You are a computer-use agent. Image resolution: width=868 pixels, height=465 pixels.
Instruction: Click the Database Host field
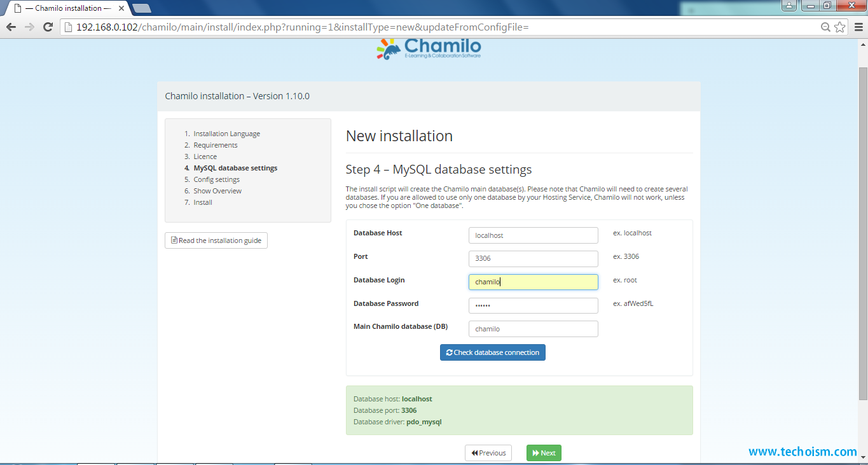point(533,235)
